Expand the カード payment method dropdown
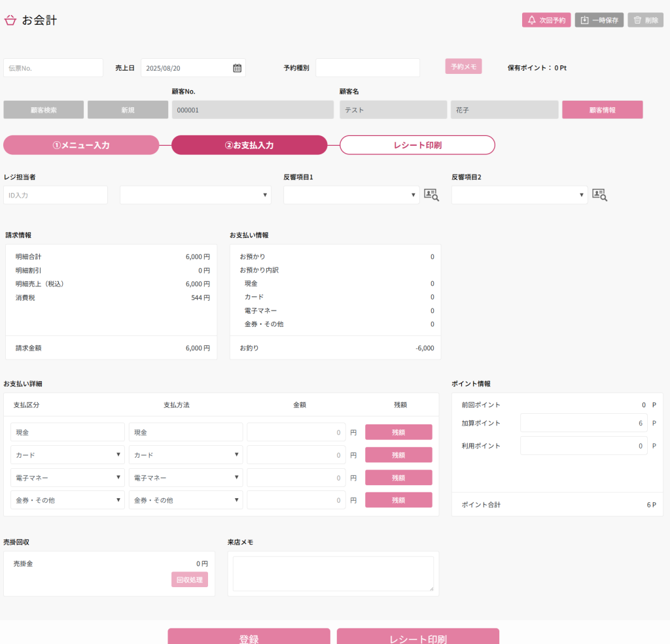The image size is (670, 644). click(x=186, y=455)
